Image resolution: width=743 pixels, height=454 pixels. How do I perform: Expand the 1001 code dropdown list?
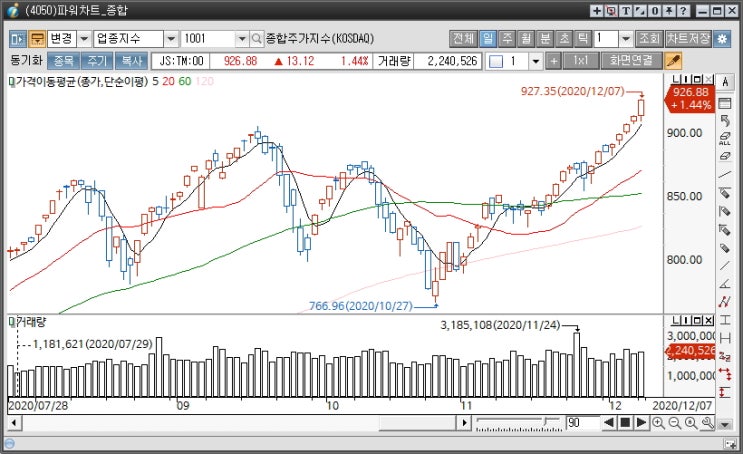pyautogui.click(x=241, y=39)
